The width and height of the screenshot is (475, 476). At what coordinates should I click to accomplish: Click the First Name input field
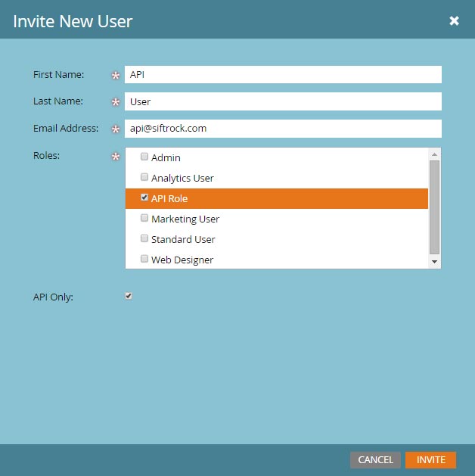point(283,74)
